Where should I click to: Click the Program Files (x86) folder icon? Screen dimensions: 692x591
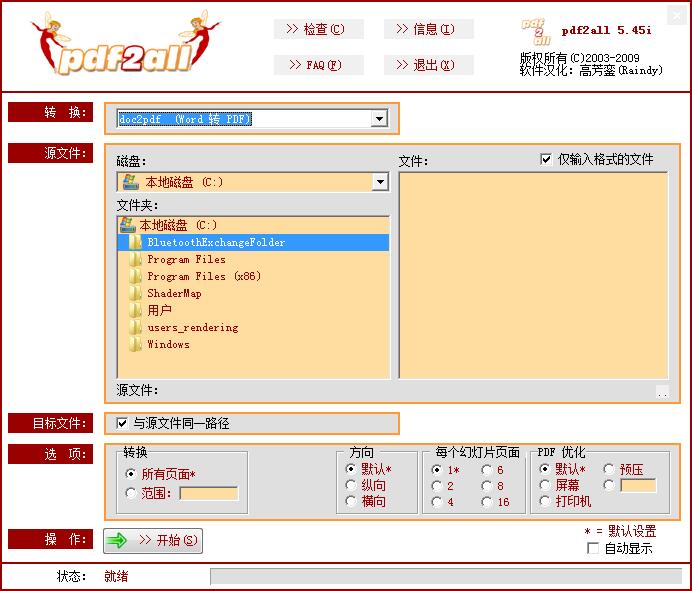click(135, 276)
